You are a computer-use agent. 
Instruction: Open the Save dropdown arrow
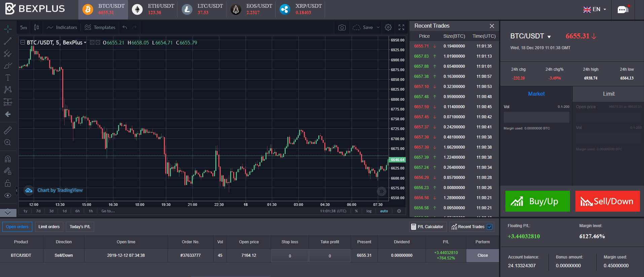pos(378,28)
